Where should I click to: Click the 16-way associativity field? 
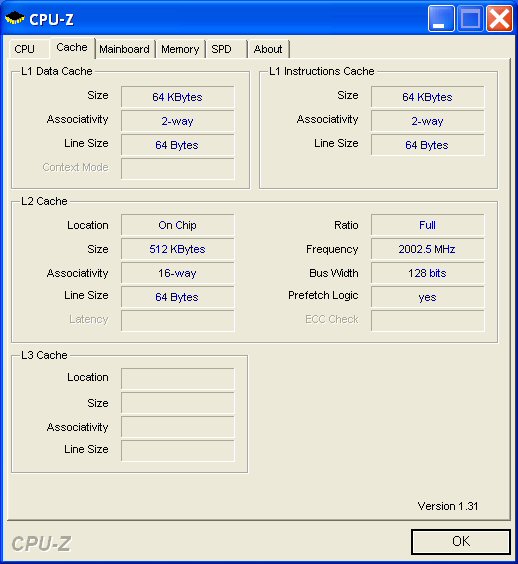tap(177, 273)
